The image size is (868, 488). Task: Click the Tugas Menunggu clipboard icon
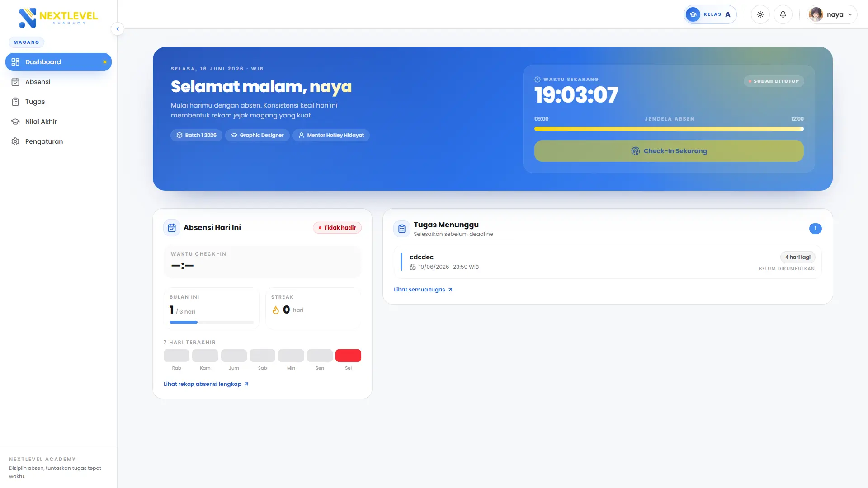tap(402, 229)
